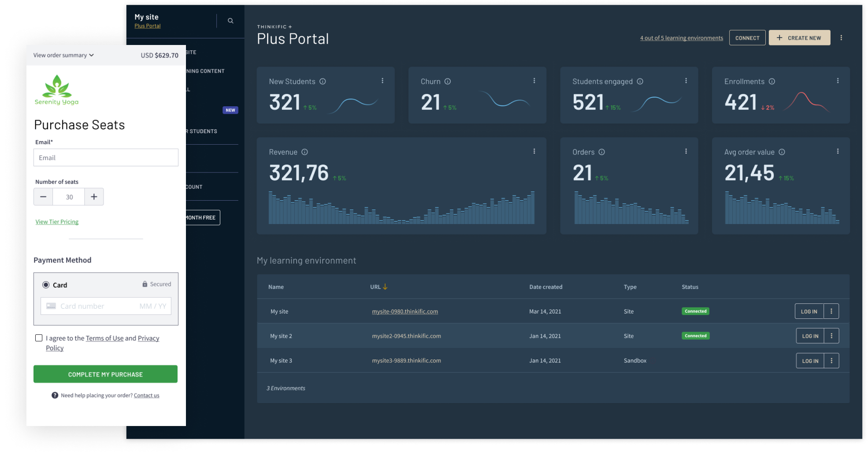Viewport: 868px width, 456px height.
Task: Click the help question mark icon
Action: (55, 395)
